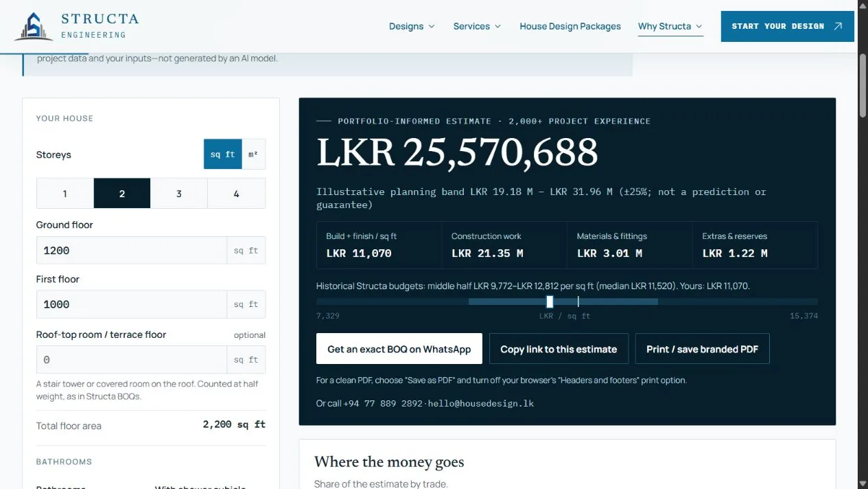Click the LKR 25,570,688 total estimate
868x489 pixels.
click(457, 152)
